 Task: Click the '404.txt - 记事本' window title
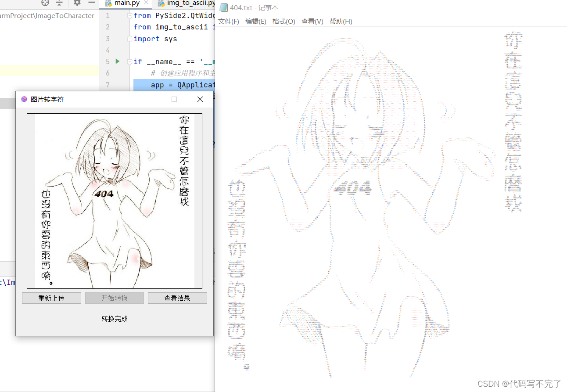(254, 7)
